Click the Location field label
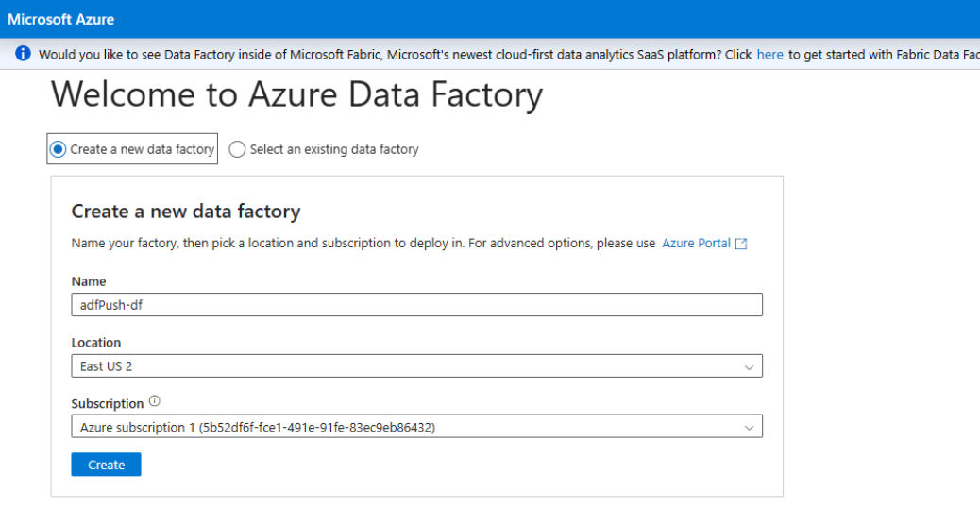980x508 pixels. [x=96, y=343]
